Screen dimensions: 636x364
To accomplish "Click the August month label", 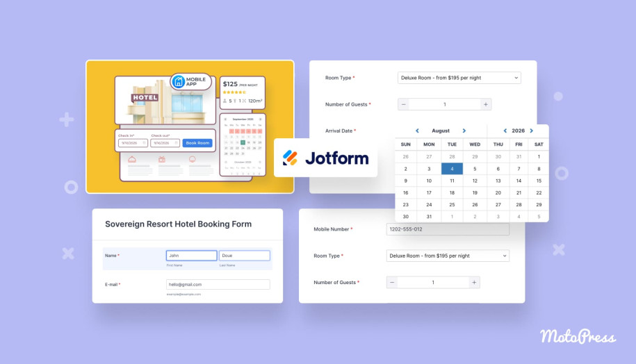I will click(x=441, y=131).
